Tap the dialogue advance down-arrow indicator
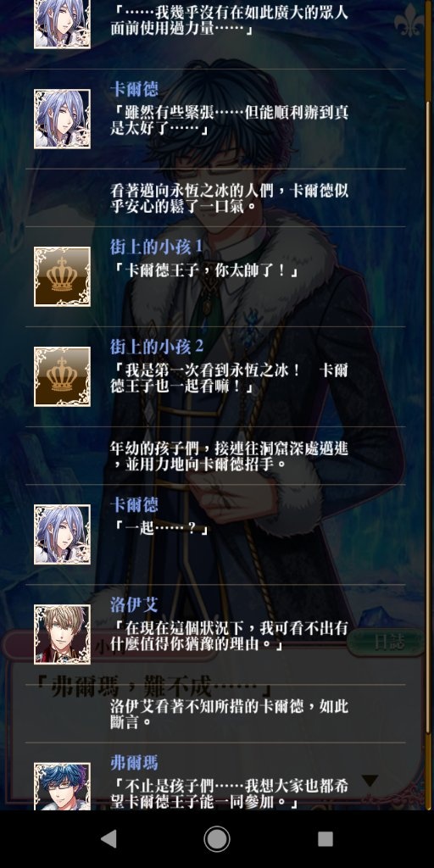 pos(370,781)
